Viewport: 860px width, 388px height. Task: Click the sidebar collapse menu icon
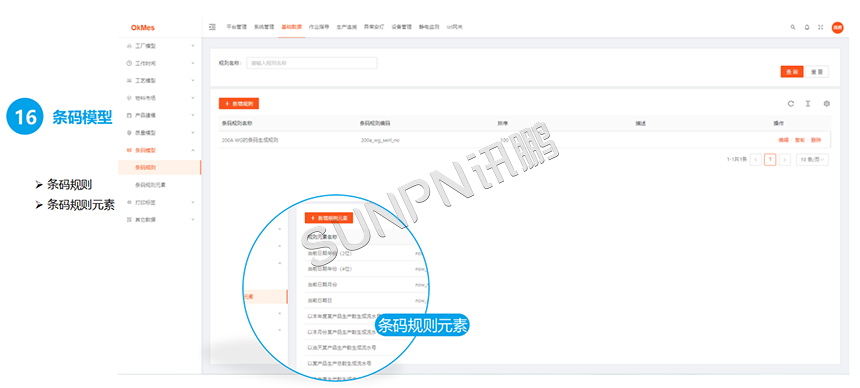(x=213, y=26)
